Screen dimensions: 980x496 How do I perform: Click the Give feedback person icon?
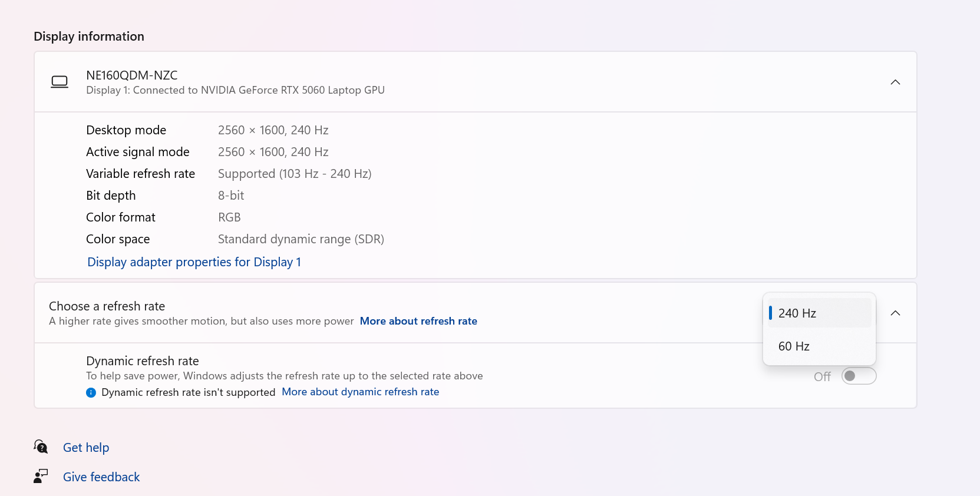coord(41,476)
